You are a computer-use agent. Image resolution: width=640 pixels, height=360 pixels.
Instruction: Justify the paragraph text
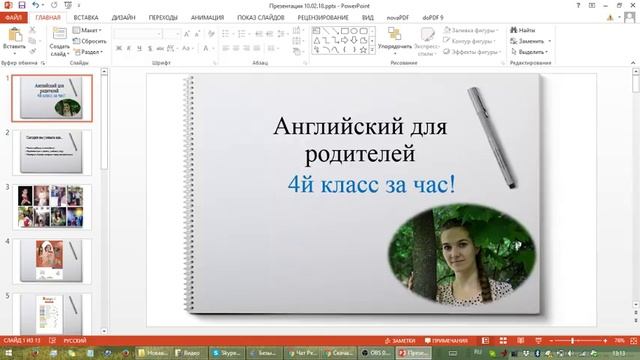256,48
